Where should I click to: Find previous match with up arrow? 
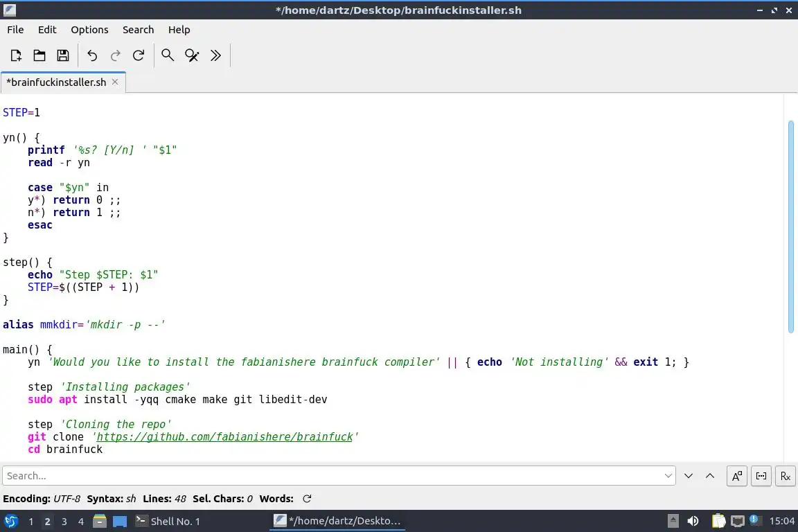[x=710, y=476]
